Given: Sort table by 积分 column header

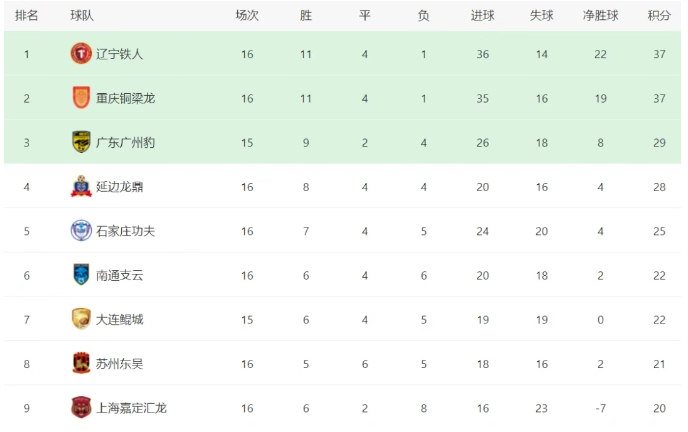Looking at the screenshot, I should pos(659,16).
